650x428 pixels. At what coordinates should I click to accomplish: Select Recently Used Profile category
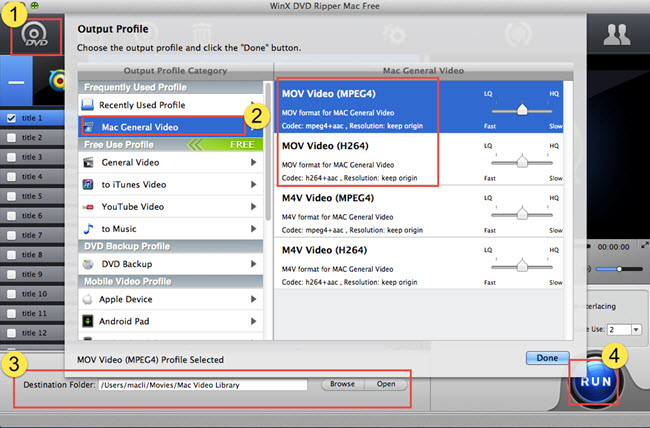coord(170,105)
